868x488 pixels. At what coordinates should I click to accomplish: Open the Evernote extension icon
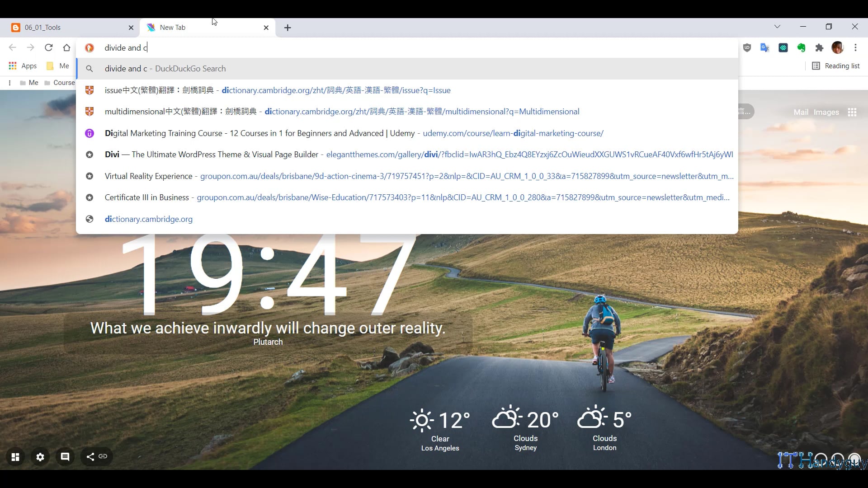tap(801, 47)
